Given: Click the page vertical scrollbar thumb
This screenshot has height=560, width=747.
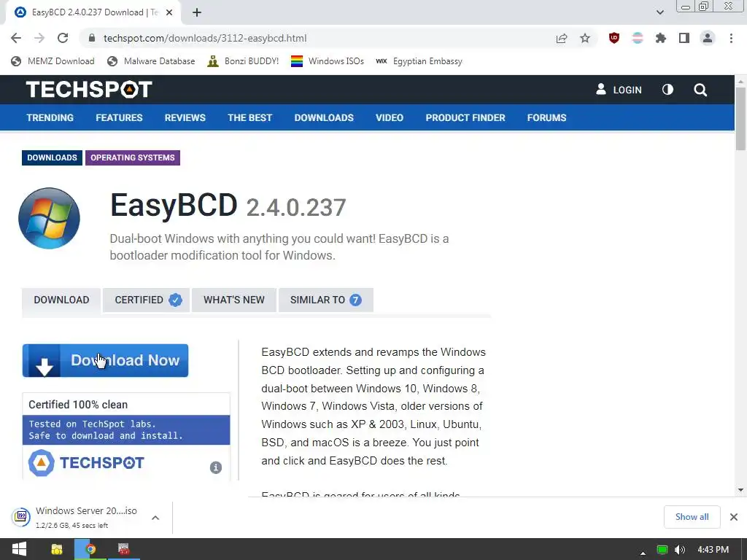Looking at the screenshot, I should [740, 119].
